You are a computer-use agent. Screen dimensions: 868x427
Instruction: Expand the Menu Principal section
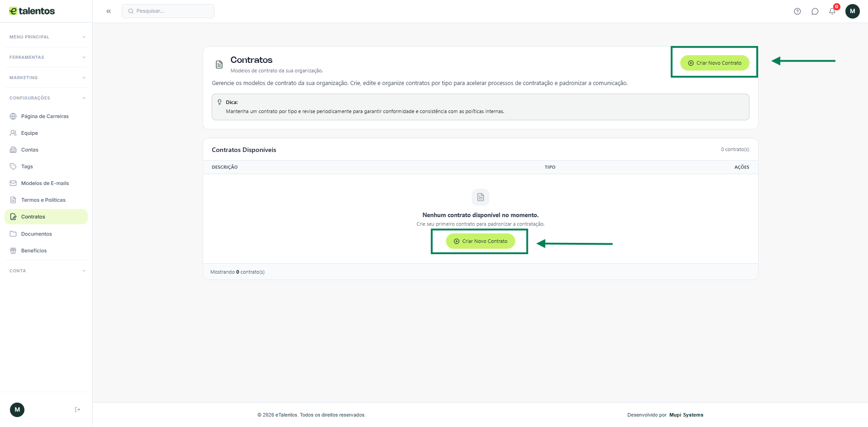(x=47, y=37)
